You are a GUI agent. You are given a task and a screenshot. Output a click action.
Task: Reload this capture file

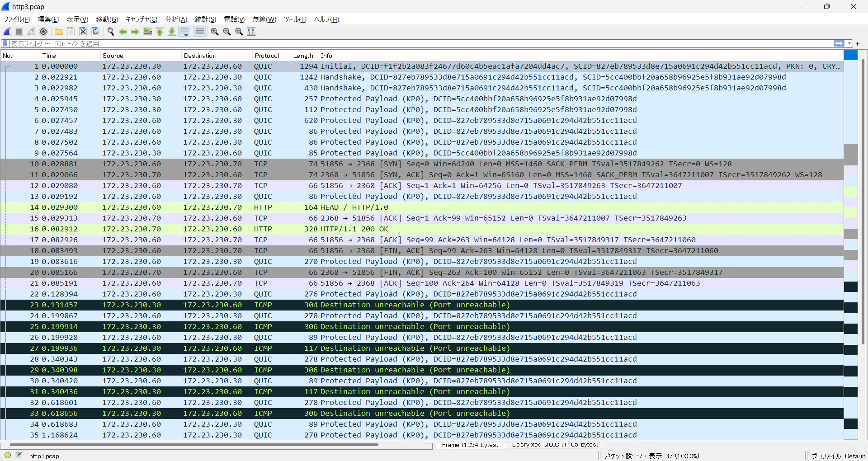95,32
